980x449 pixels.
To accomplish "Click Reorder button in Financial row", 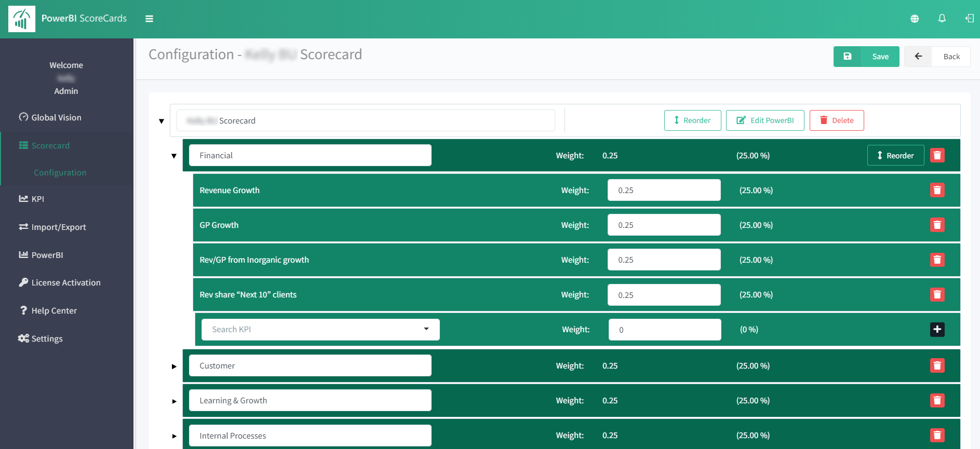I will click(x=895, y=155).
